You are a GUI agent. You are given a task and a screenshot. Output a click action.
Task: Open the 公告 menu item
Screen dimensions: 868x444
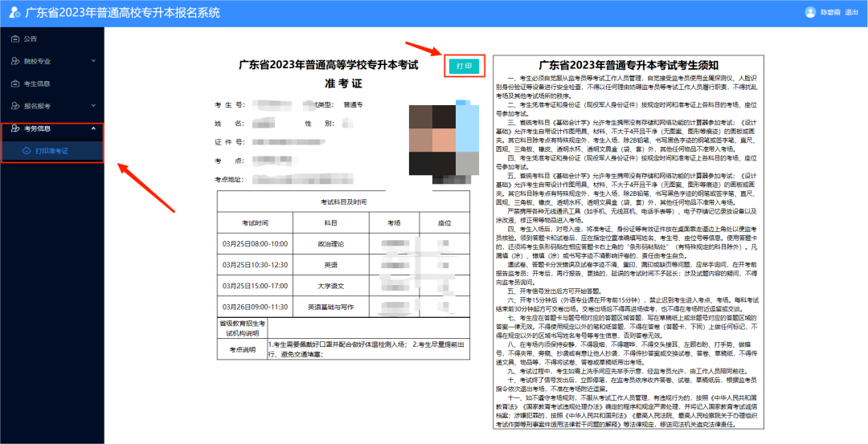tap(31, 39)
